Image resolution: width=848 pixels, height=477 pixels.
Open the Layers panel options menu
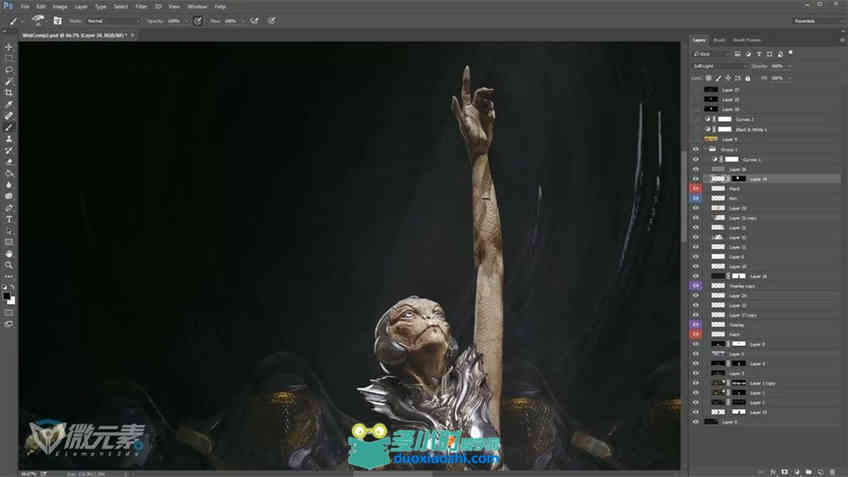[x=842, y=40]
